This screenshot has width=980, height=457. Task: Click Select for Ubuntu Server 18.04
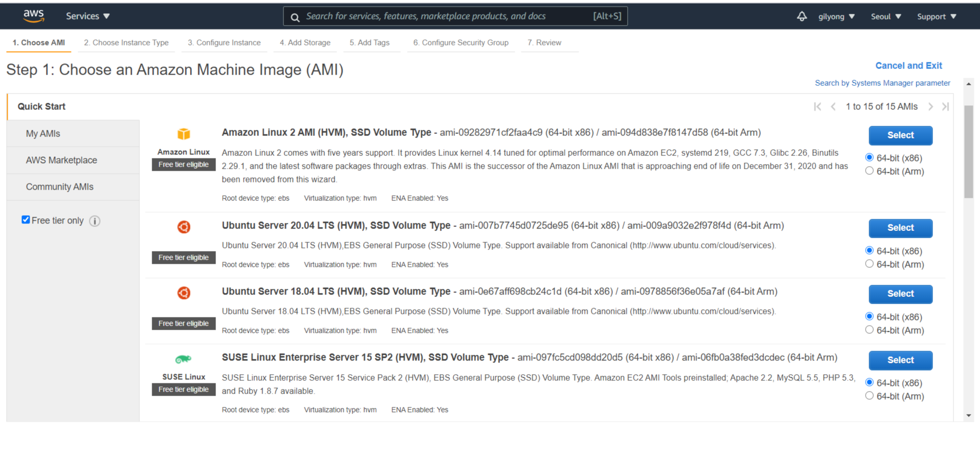pos(900,294)
